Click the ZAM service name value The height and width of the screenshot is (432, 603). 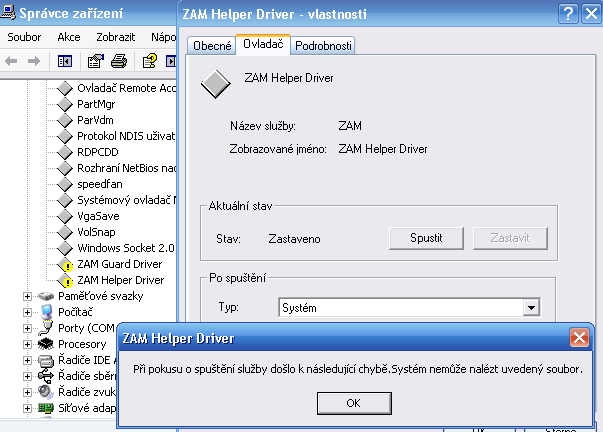[x=350, y=126]
